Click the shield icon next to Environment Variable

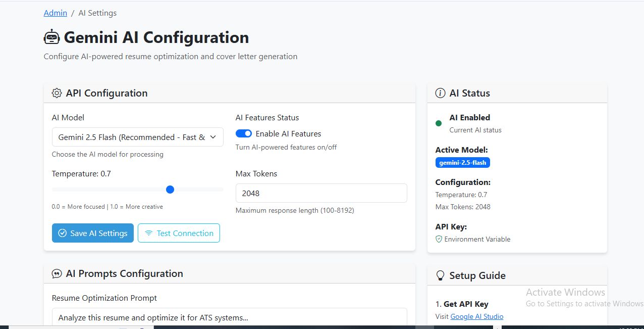tap(439, 239)
